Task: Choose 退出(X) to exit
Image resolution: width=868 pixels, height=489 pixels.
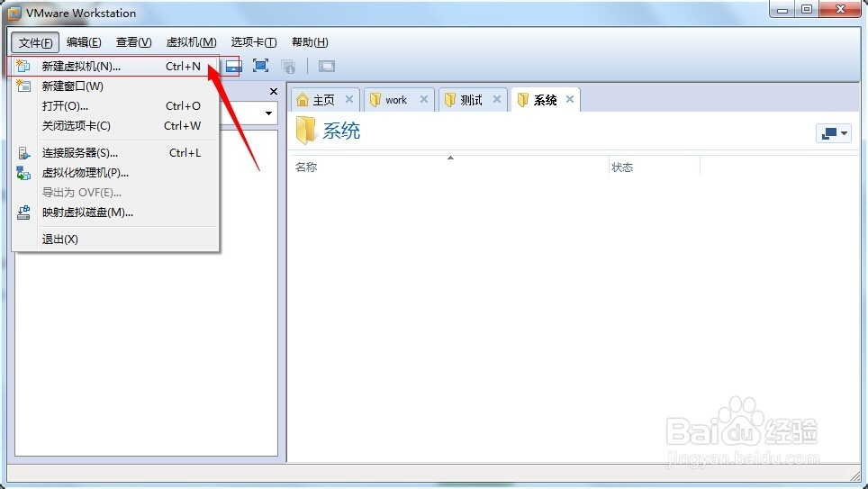Action: coord(115,240)
